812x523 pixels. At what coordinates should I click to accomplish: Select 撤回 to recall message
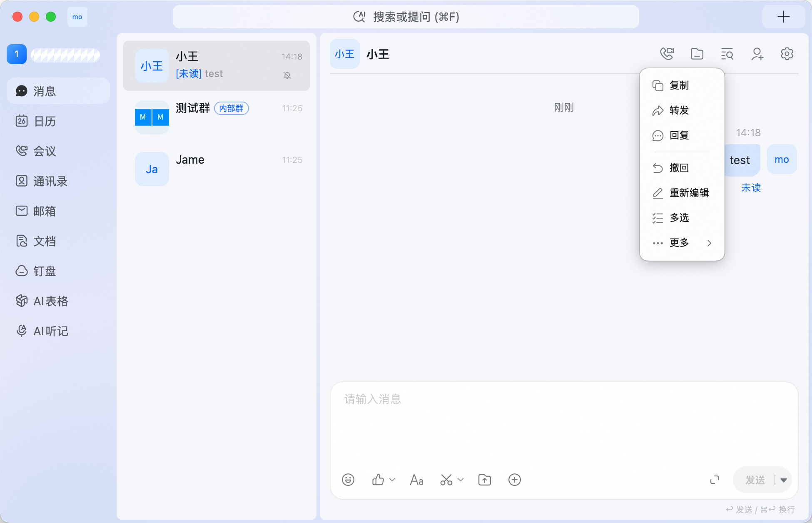pos(682,168)
